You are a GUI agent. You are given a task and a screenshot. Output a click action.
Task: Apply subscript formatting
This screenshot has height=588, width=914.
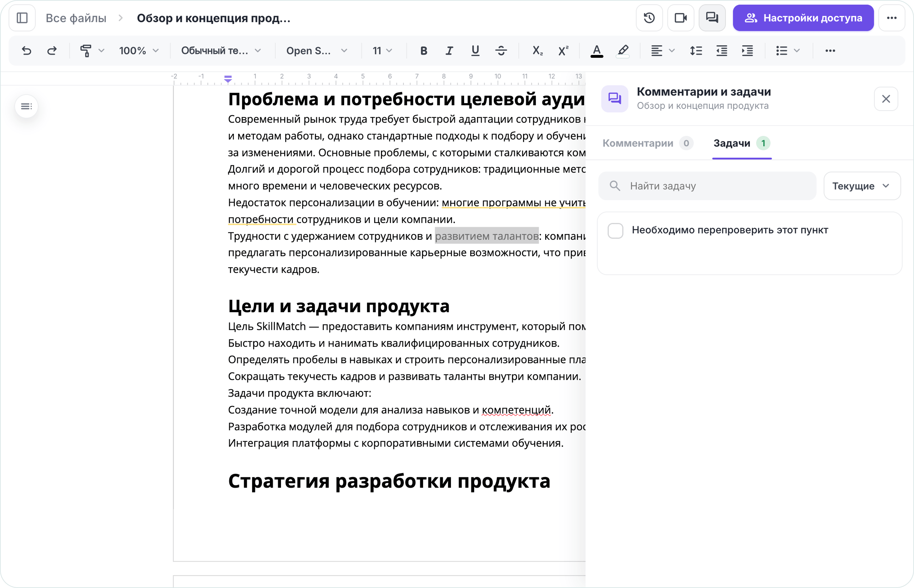pyautogui.click(x=537, y=51)
